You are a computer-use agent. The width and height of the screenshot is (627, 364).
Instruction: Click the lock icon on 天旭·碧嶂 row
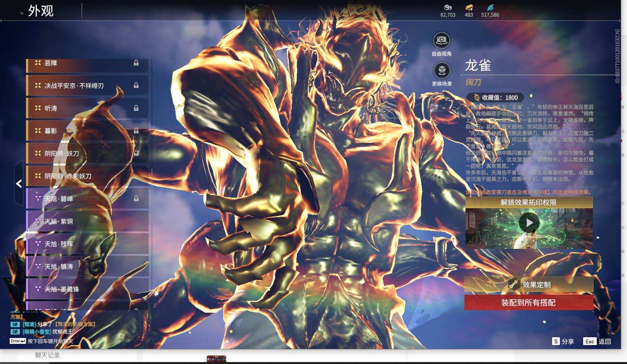coord(136,198)
